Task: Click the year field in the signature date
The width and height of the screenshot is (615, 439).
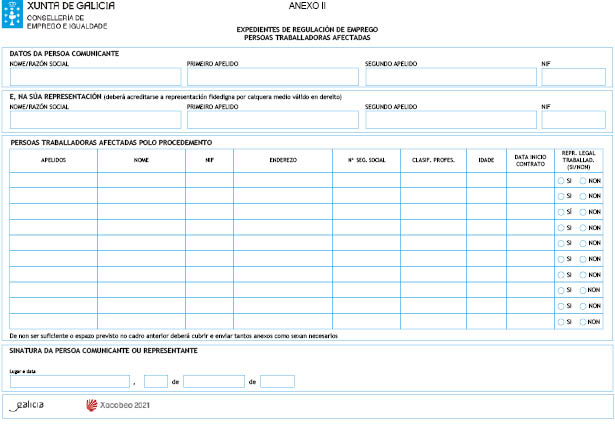Action: [x=277, y=382]
